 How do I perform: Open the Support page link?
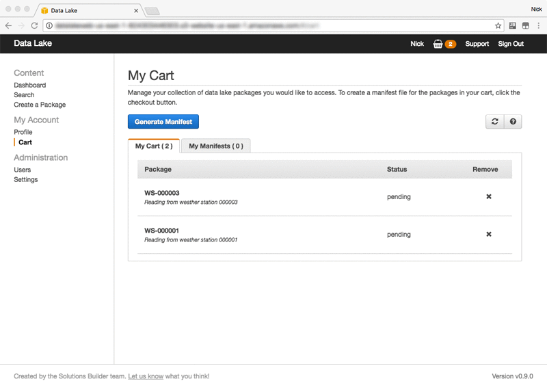(x=477, y=44)
